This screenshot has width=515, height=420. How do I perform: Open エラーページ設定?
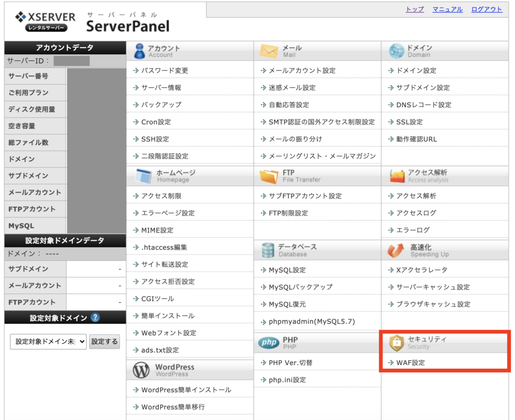point(168,213)
